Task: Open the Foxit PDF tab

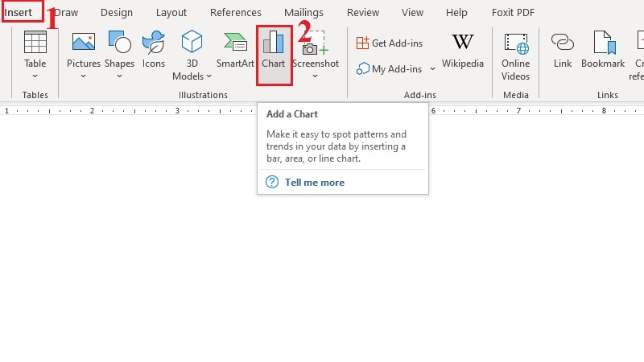Action: [x=514, y=13]
